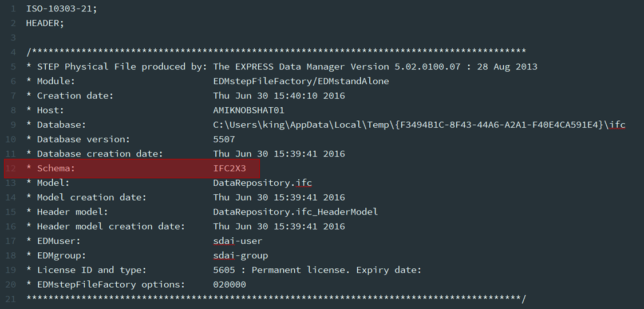Click the Permanent license. Expiry date: text
Image resolution: width=644 pixels, height=309 pixels.
pyautogui.click(x=336, y=270)
